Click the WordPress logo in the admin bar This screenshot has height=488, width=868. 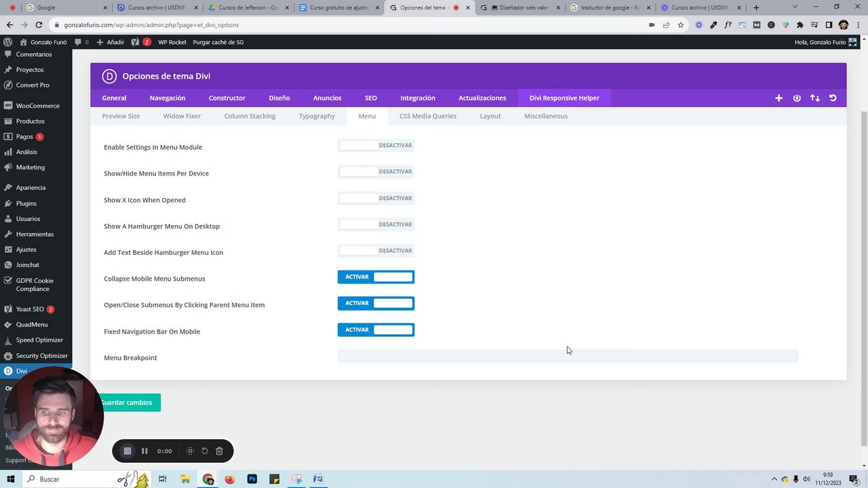[7, 42]
